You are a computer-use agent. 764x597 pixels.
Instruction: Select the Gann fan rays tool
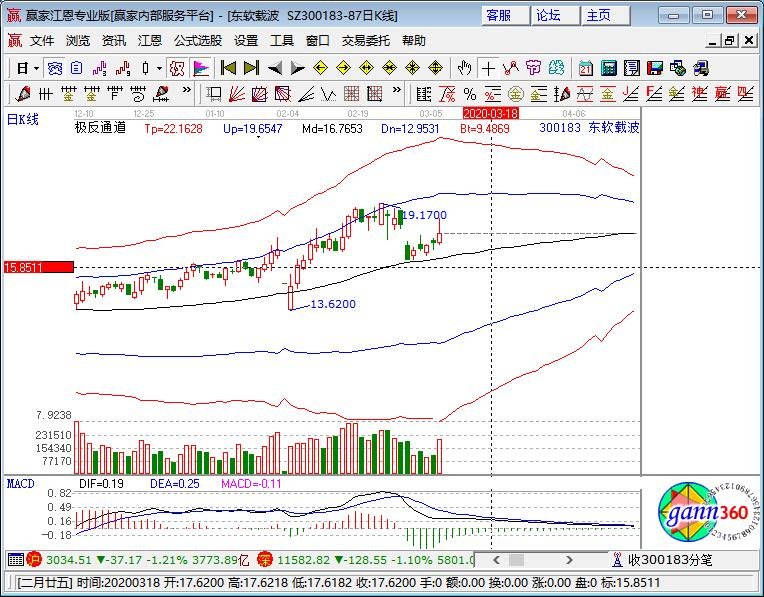point(236,94)
